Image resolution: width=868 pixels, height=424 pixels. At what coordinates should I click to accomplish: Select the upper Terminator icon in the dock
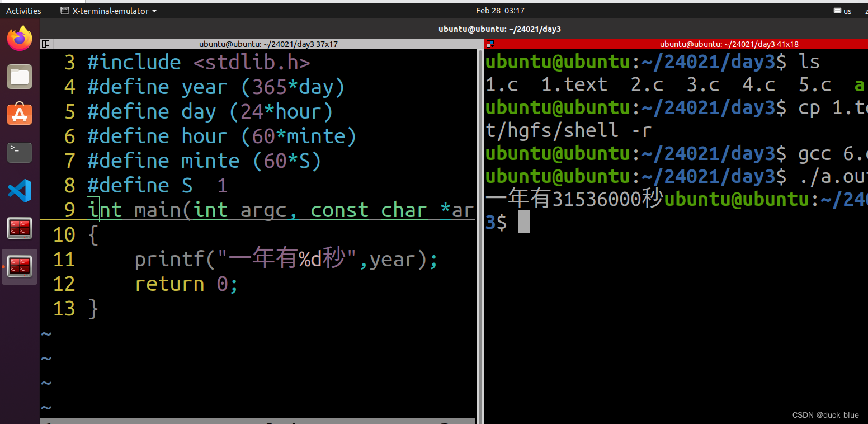tap(19, 228)
